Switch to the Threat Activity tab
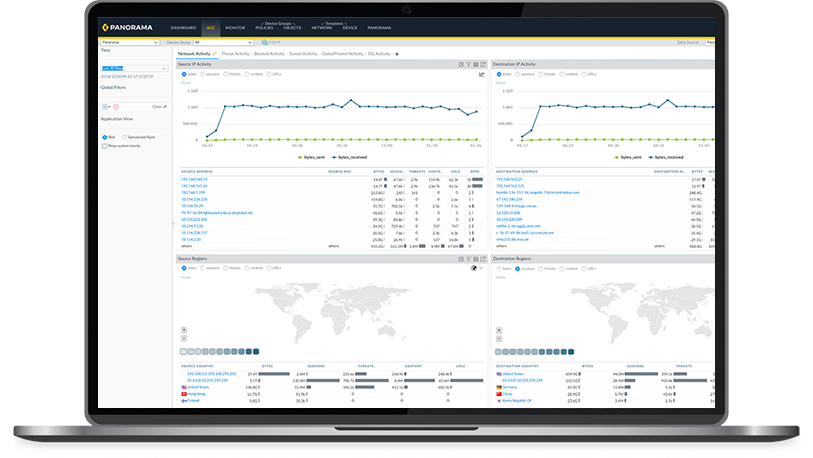The height and width of the screenshot is (458, 813). pos(235,53)
